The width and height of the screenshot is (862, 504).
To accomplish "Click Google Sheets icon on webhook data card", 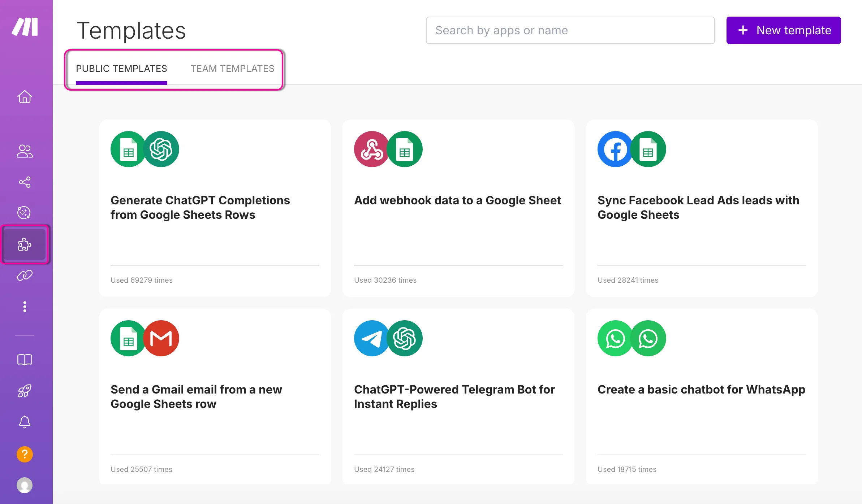I will (405, 149).
